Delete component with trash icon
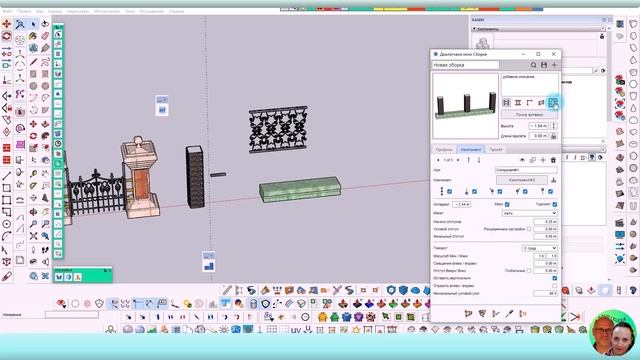Screen dimensions: 640x360 [553, 160]
